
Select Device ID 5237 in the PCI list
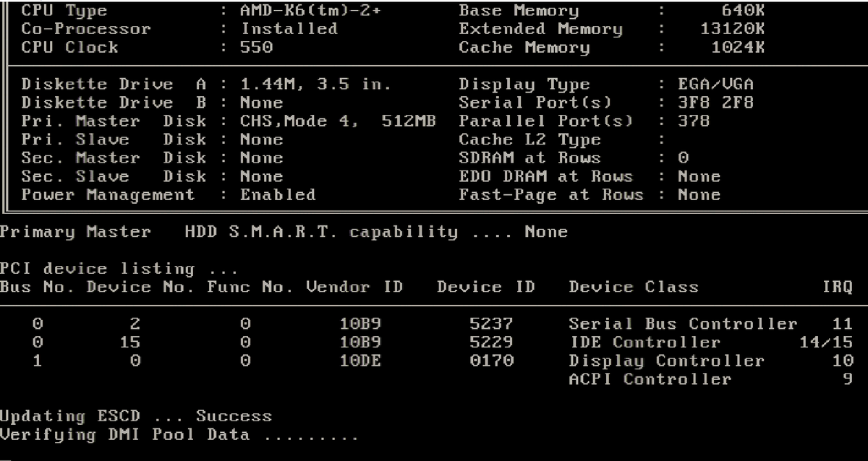click(x=491, y=324)
